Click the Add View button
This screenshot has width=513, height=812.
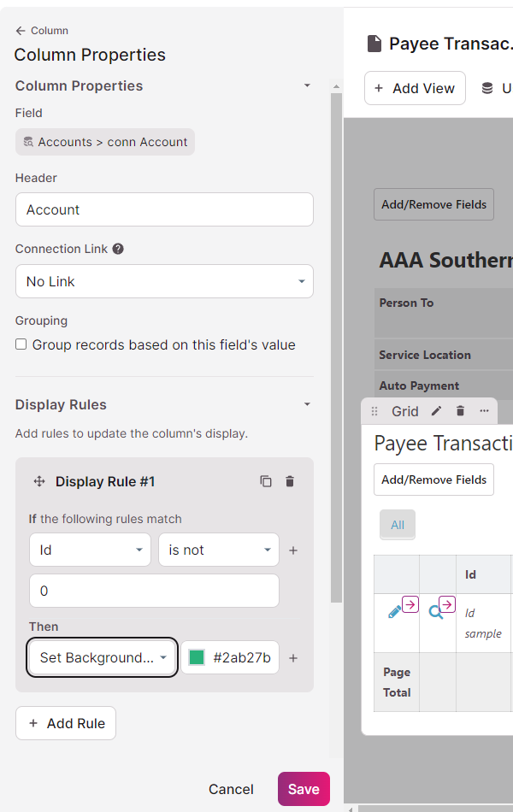(415, 88)
